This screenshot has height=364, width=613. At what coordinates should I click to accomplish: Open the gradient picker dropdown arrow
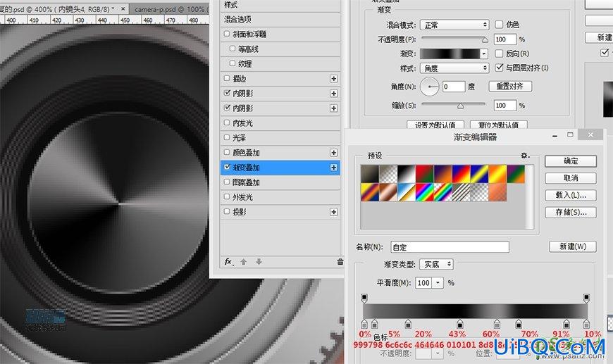(x=484, y=54)
